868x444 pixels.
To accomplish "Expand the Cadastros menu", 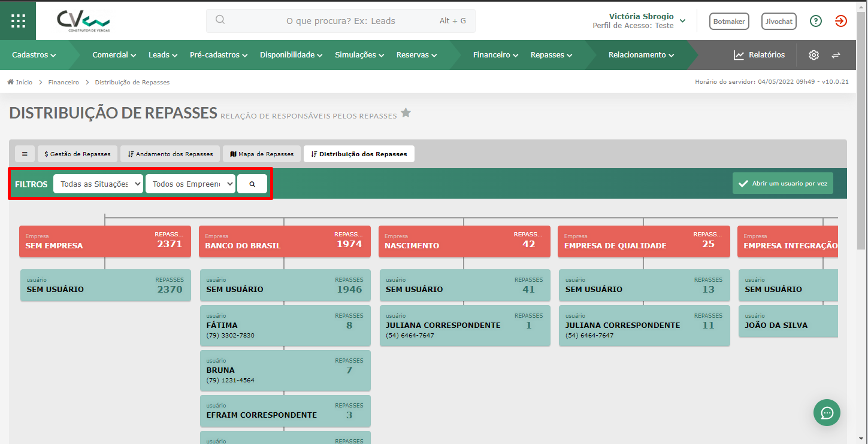I will [x=34, y=55].
